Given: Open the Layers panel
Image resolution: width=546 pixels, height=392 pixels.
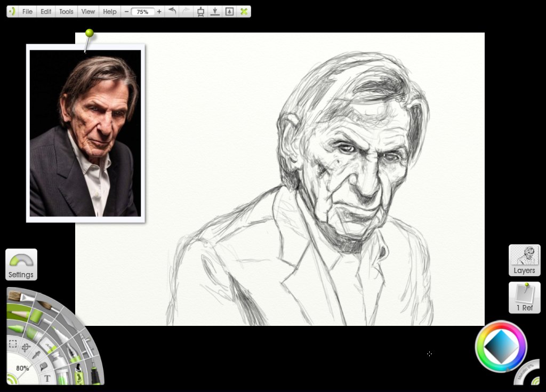Looking at the screenshot, I should pyautogui.click(x=525, y=260).
